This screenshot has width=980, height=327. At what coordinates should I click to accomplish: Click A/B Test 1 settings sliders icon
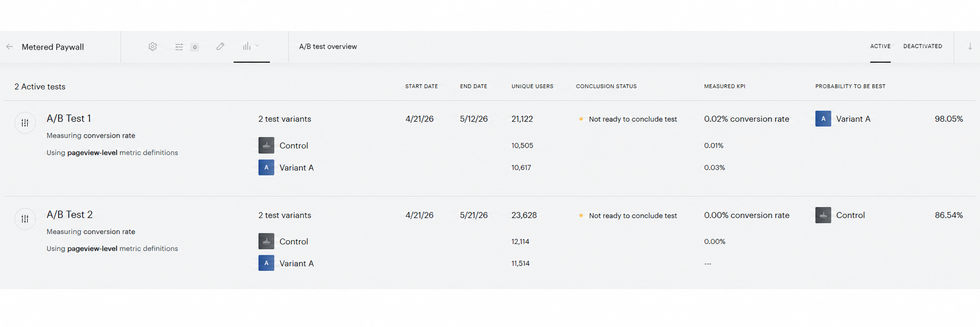pos(25,123)
